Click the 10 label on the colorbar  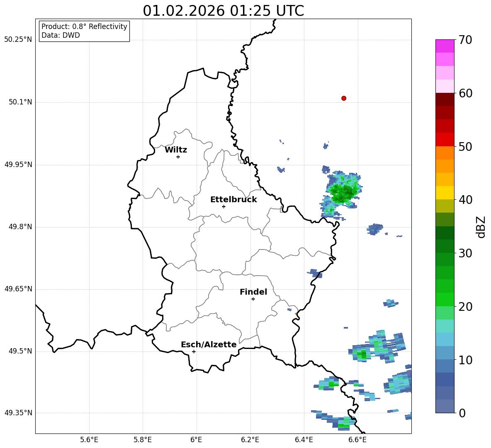click(x=465, y=360)
